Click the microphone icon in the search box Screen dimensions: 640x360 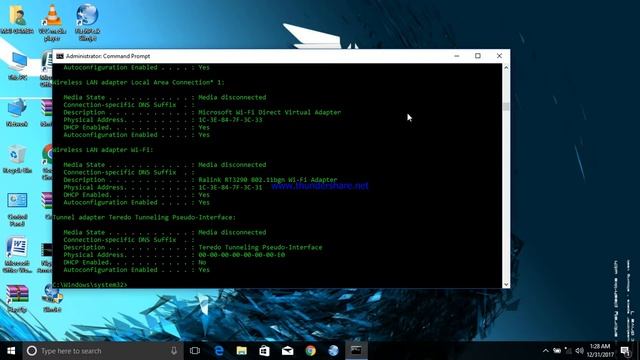pyautogui.click(x=174, y=351)
